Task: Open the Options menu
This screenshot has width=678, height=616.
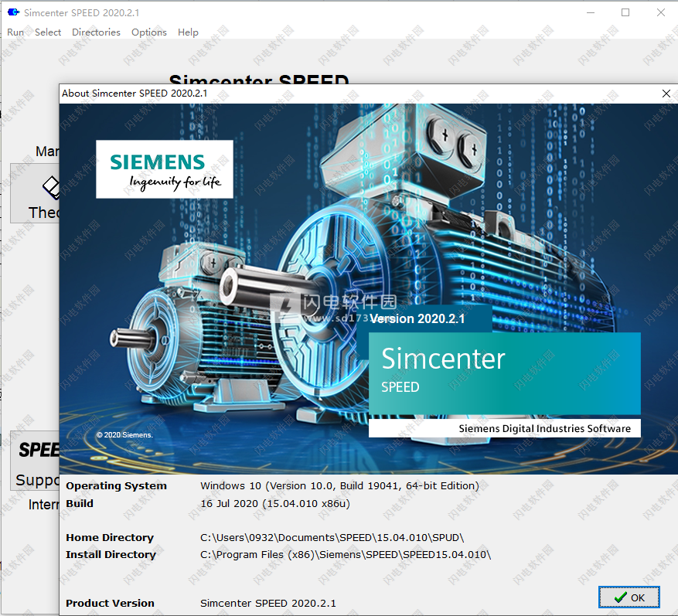Action: 149,32
